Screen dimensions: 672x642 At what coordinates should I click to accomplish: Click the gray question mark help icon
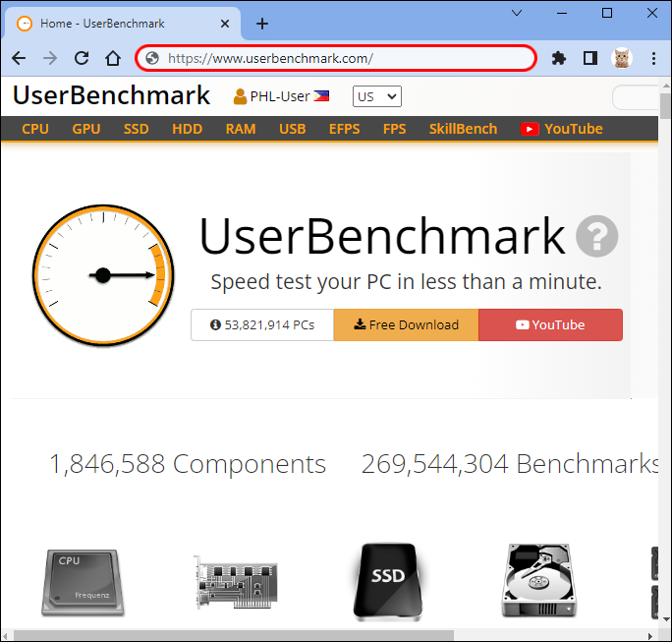pyautogui.click(x=596, y=236)
